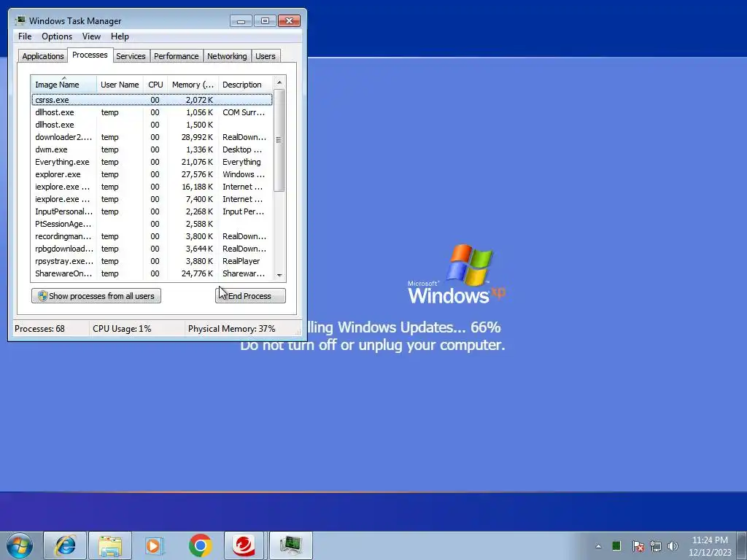Viewport: 747px width, 560px height.
Task: Open the network tray icon
Action: click(656, 546)
